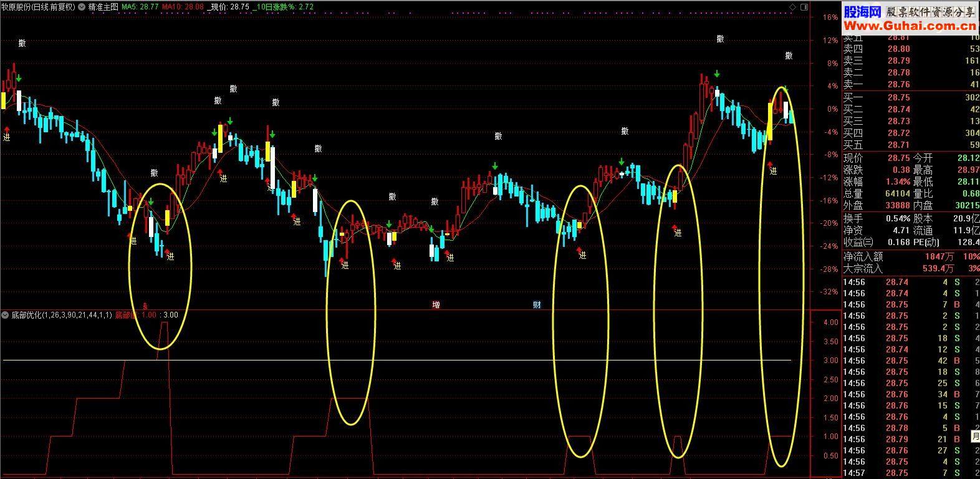Image resolution: width=980 pixels, height=479 pixels.
Task: Expand the 底部优化 indicator dropdown arrow
Action: 6,315
